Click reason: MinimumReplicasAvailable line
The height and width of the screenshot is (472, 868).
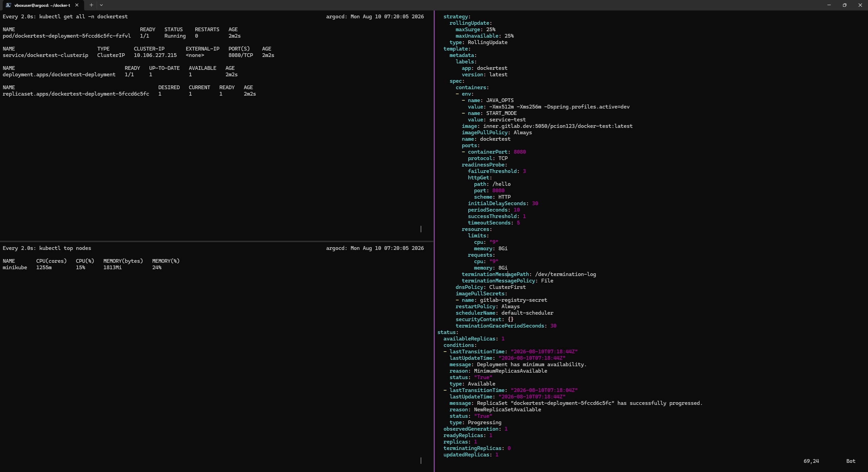(498, 371)
